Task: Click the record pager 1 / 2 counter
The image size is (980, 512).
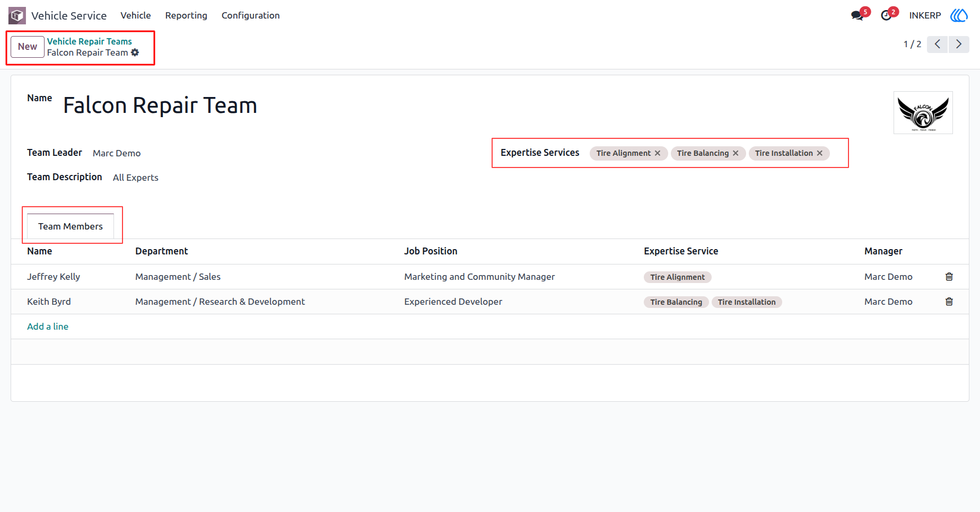Action: tap(912, 44)
